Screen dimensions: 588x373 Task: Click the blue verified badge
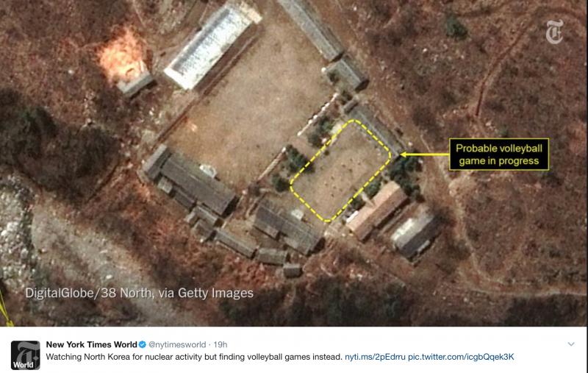point(143,344)
